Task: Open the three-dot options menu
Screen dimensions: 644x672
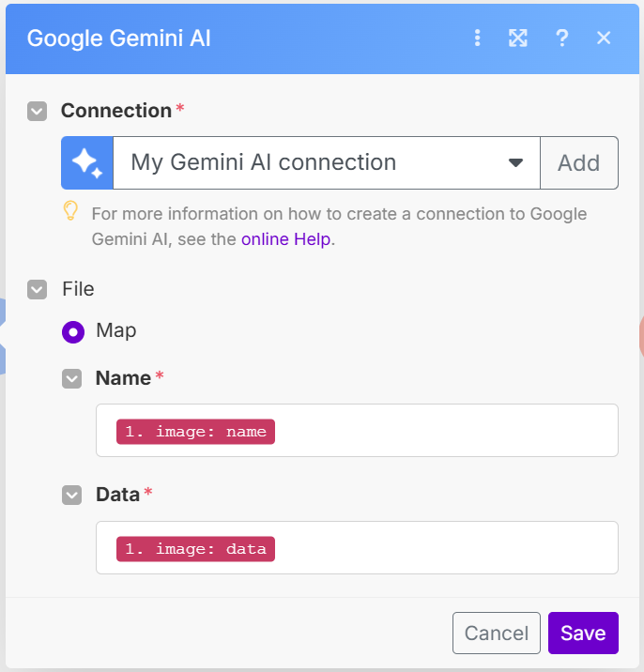Action: tap(478, 38)
